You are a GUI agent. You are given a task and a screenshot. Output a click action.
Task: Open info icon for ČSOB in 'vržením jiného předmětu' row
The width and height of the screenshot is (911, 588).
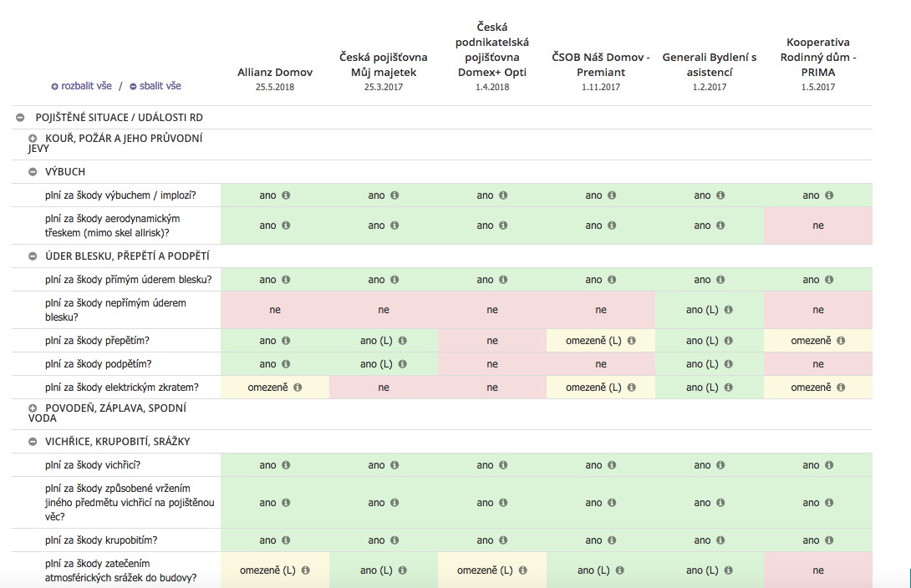[x=612, y=503]
